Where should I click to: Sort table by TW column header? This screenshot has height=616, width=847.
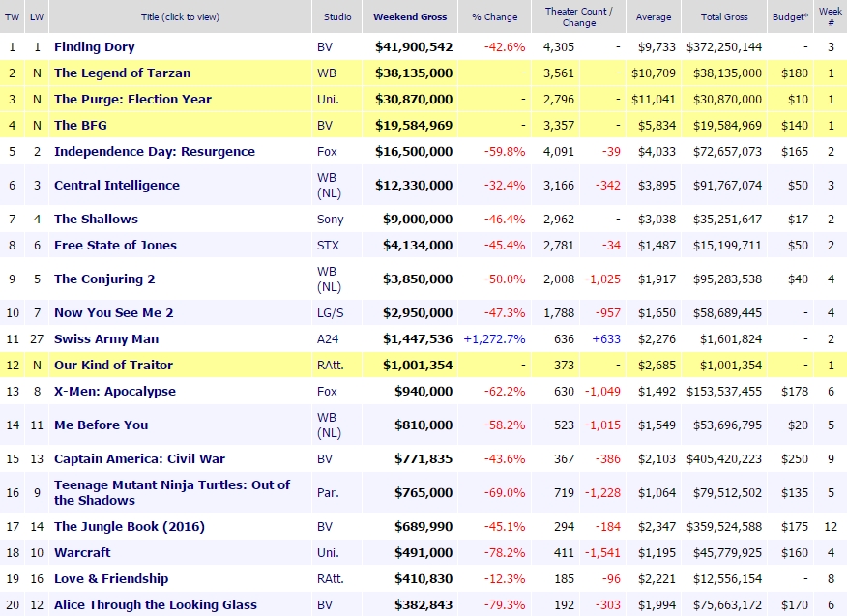click(12, 16)
